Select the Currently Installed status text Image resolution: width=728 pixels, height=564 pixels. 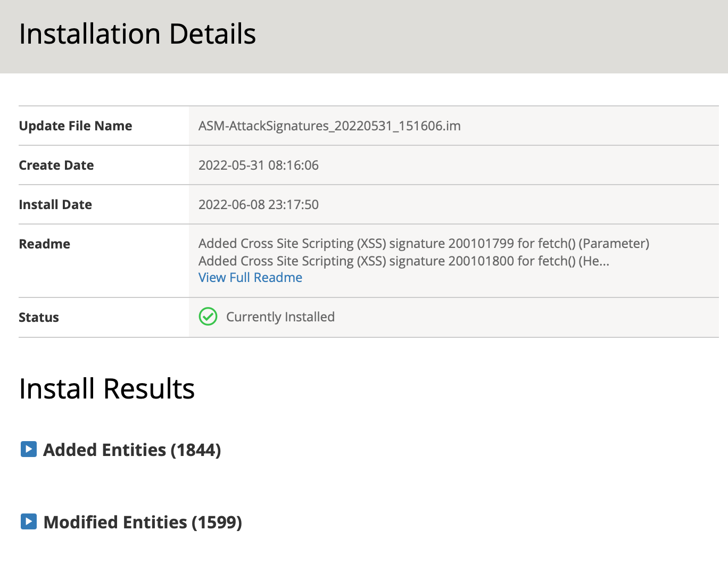(x=280, y=317)
